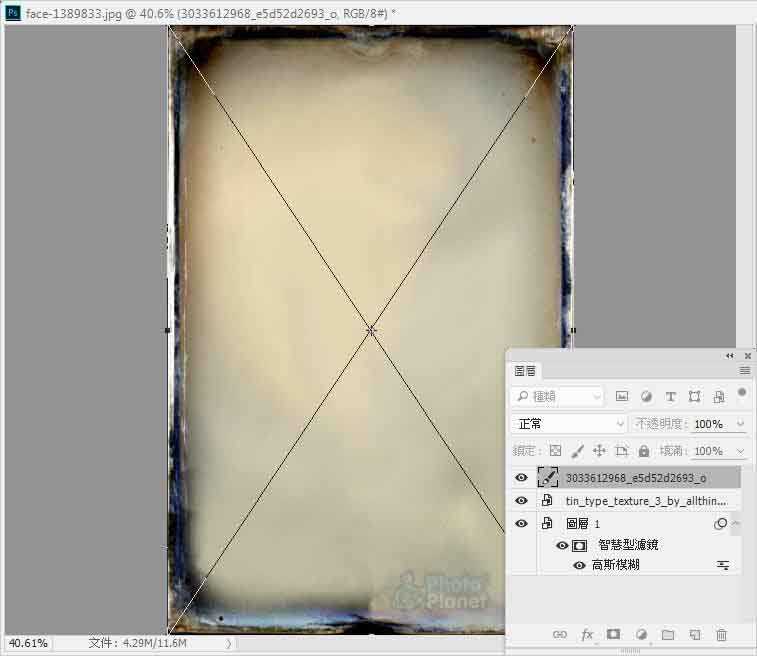This screenshot has height=656, width=757.
Task: Open layer filter kind dropdown
Action: pyautogui.click(x=558, y=396)
